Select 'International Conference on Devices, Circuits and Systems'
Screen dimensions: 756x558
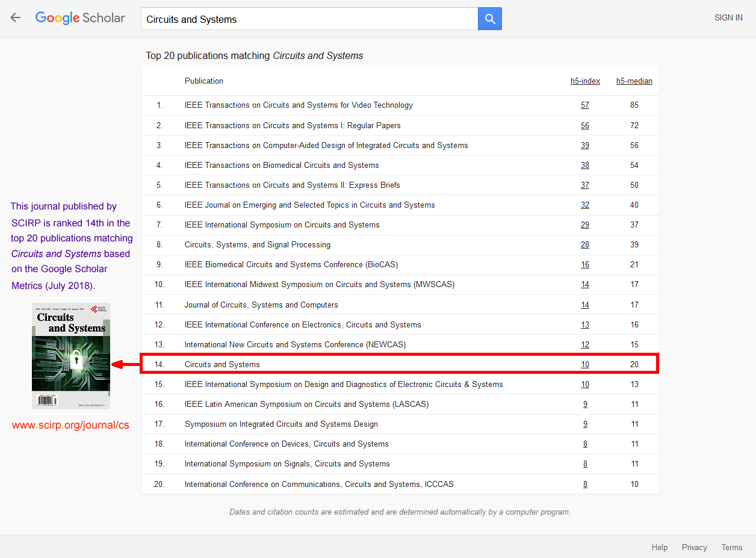tap(287, 444)
